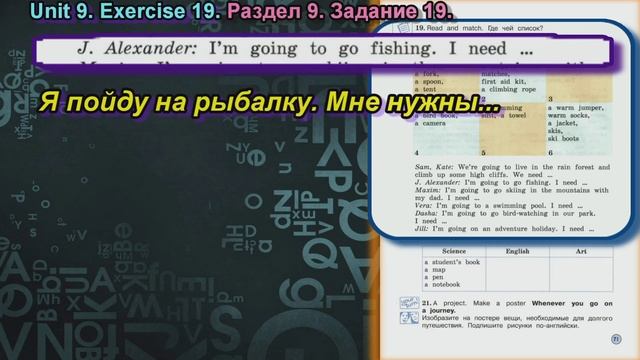Click the project icon beside exercise 21
This screenshot has height=360, width=640.
point(409,303)
